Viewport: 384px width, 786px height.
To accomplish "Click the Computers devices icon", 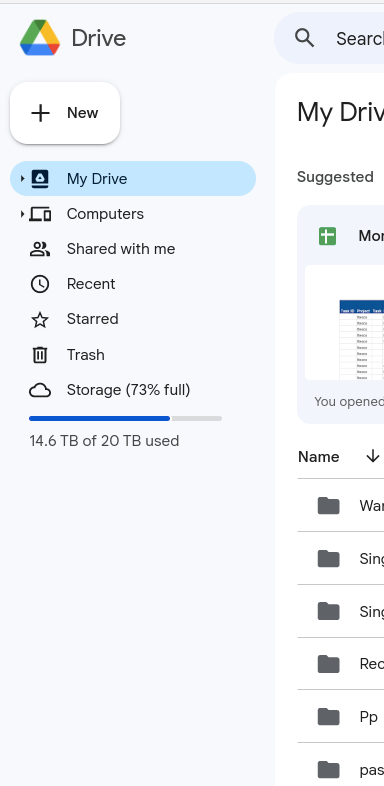I will tap(40, 214).
